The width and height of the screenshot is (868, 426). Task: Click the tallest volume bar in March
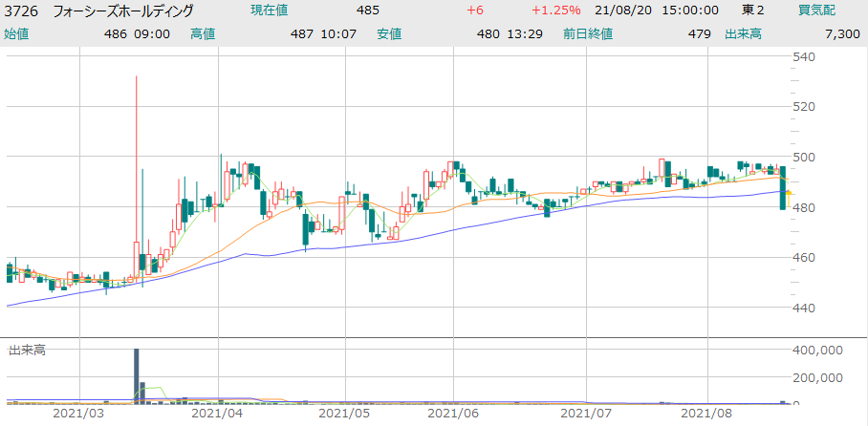pos(137,375)
